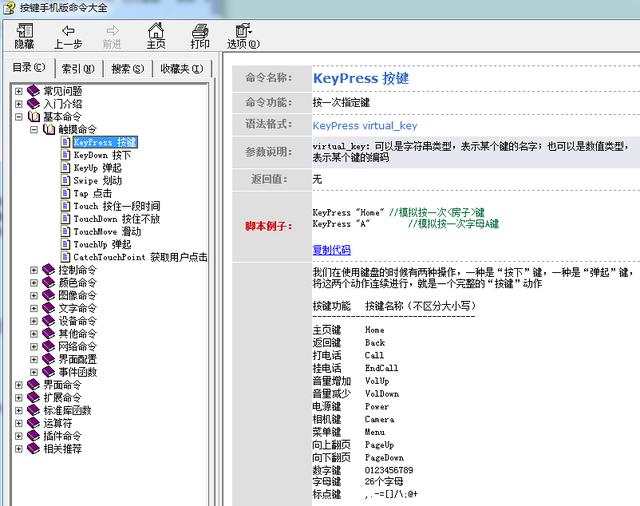Go back with the 上一步 arrow icon

click(68, 31)
